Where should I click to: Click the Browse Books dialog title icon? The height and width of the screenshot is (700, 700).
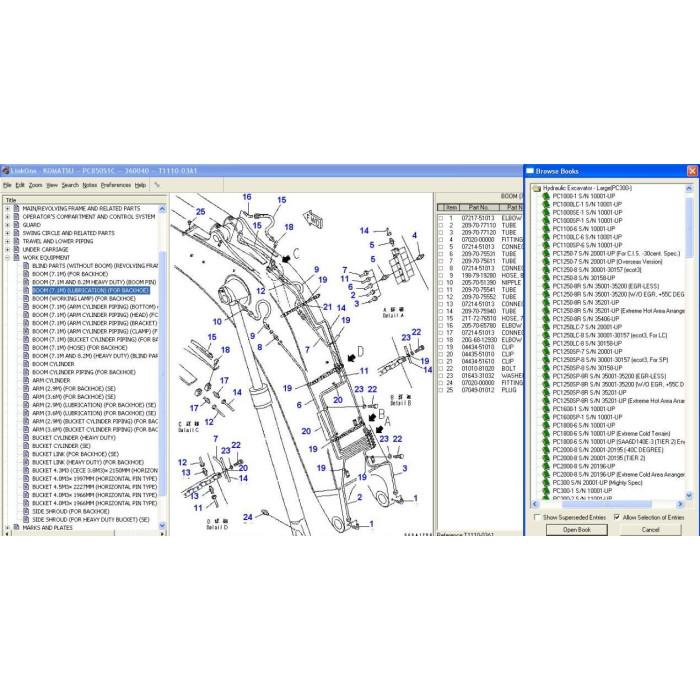coord(530,171)
